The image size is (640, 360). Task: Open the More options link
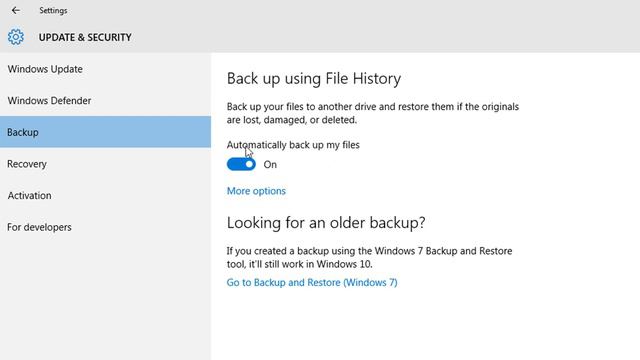256,191
